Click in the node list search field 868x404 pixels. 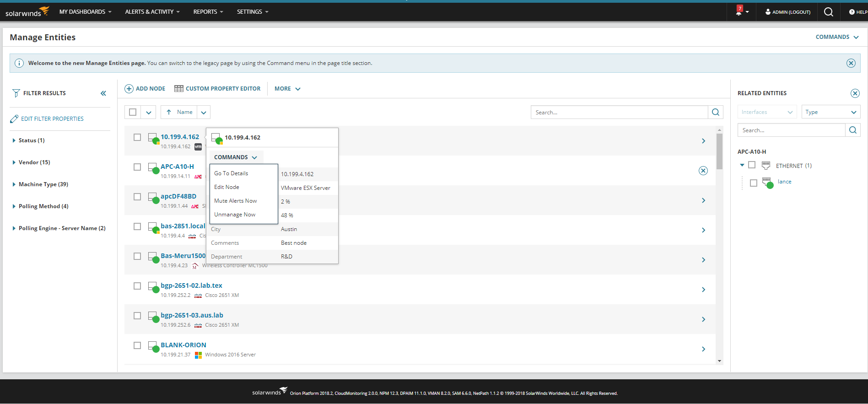pyautogui.click(x=619, y=112)
